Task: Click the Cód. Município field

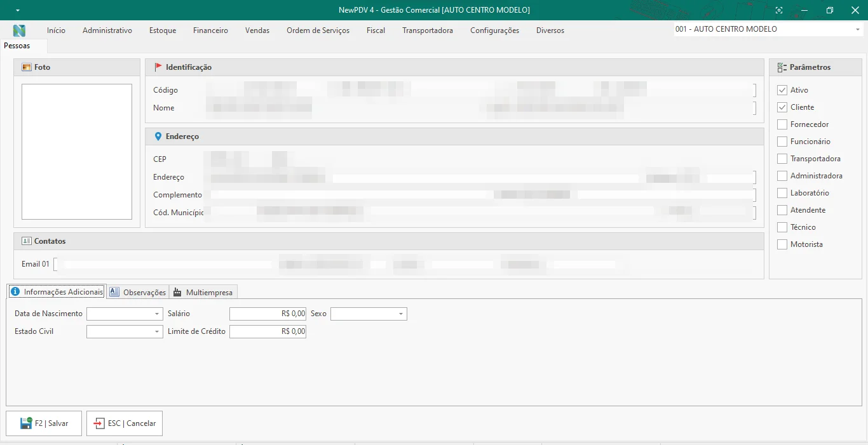Action: (231, 213)
